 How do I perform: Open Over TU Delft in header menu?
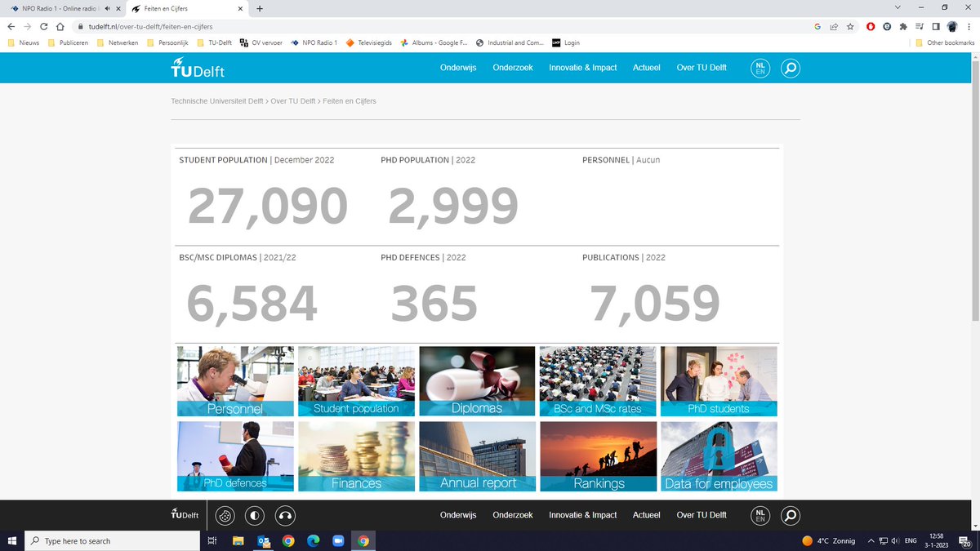click(702, 68)
